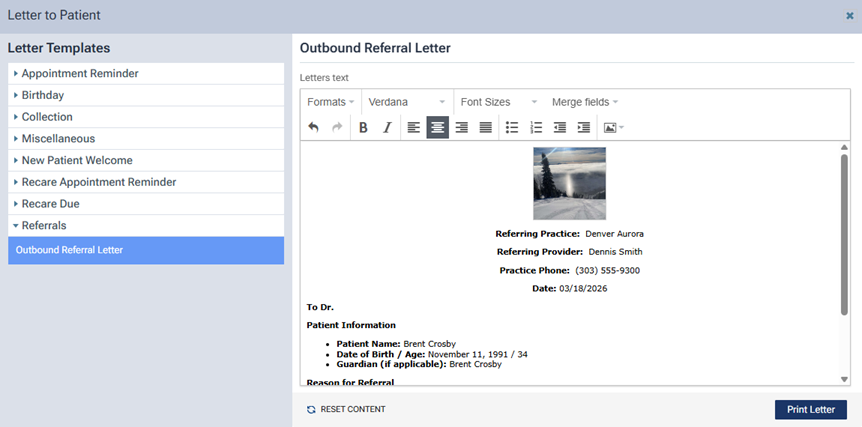The width and height of the screenshot is (862, 427).
Task: Toggle align right button
Action: point(461,128)
